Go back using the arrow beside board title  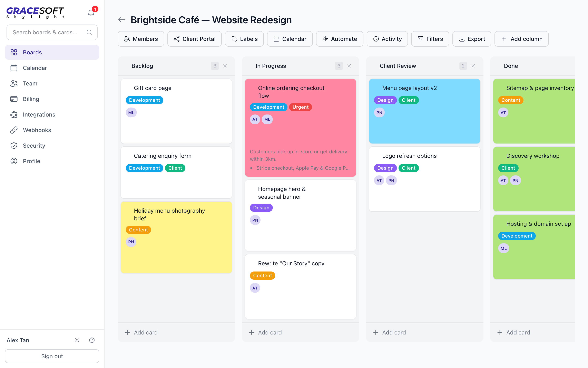pos(121,20)
